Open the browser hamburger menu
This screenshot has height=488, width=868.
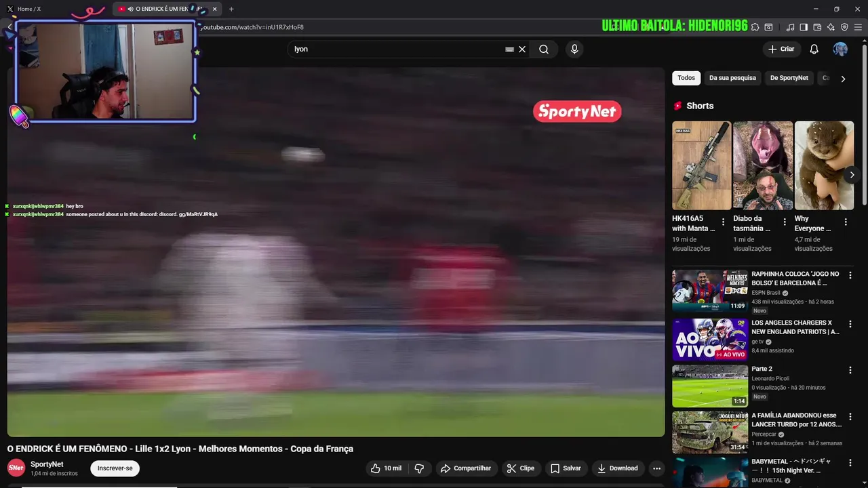click(859, 27)
